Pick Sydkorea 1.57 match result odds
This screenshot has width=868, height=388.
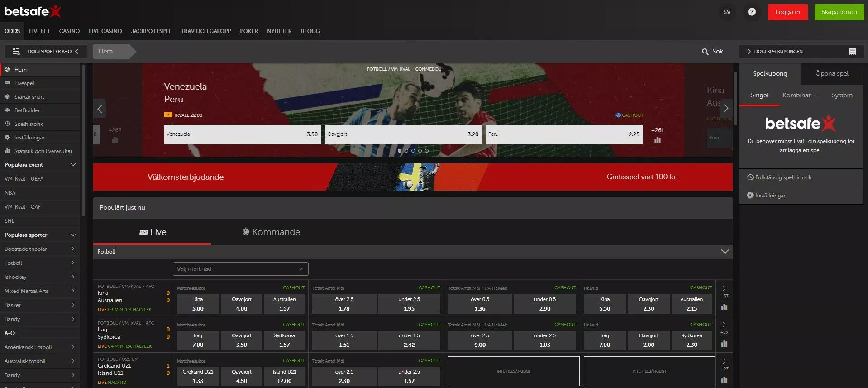(284, 340)
